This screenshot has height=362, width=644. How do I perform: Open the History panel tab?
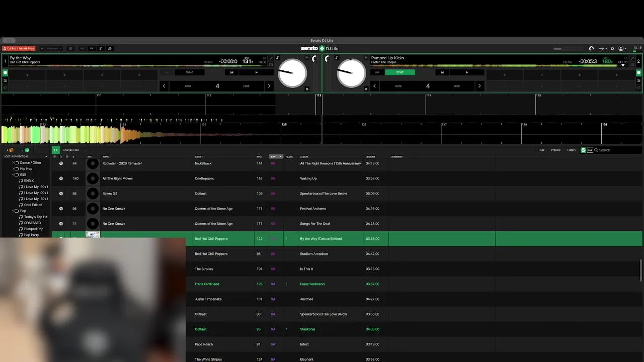pos(572,150)
